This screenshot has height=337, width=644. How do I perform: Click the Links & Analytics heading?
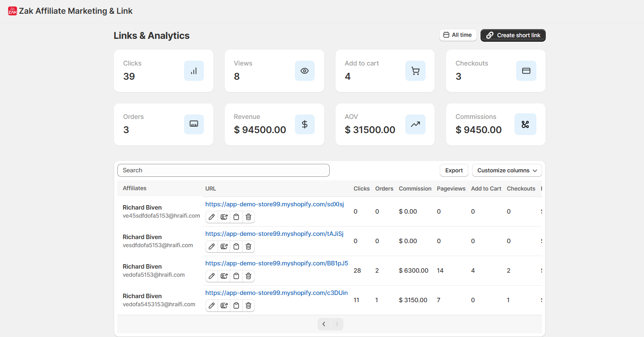pos(152,36)
